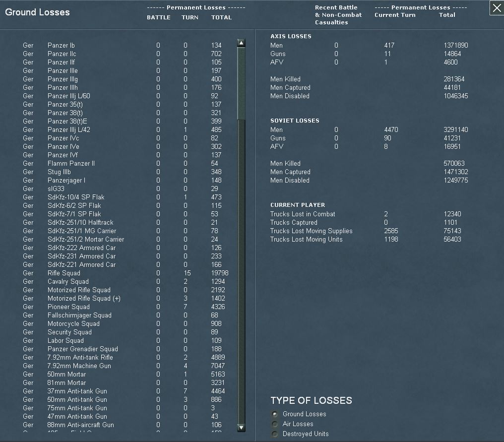Screen dimensions: 504x442
Task: Select the Motorized Rifle Squad (+) row
Action: [126, 298]
